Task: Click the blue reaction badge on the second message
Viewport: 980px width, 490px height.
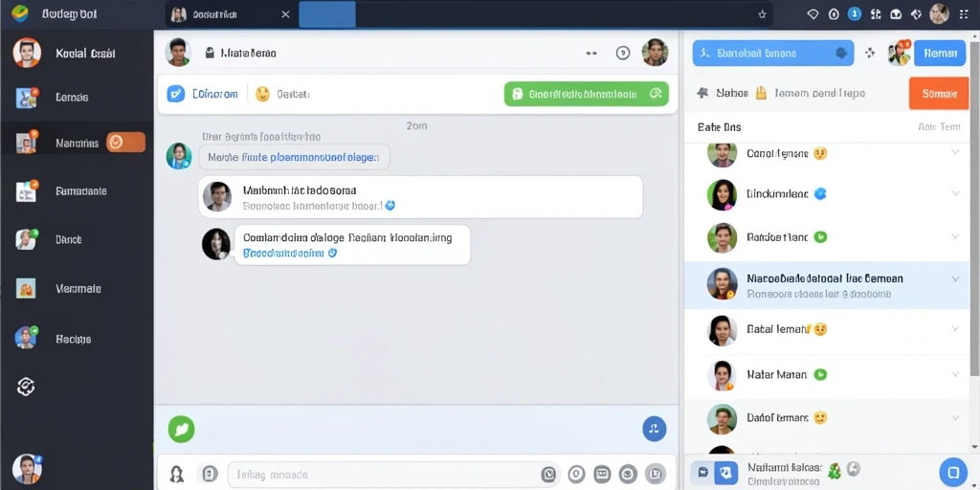Action: [390, 205]
